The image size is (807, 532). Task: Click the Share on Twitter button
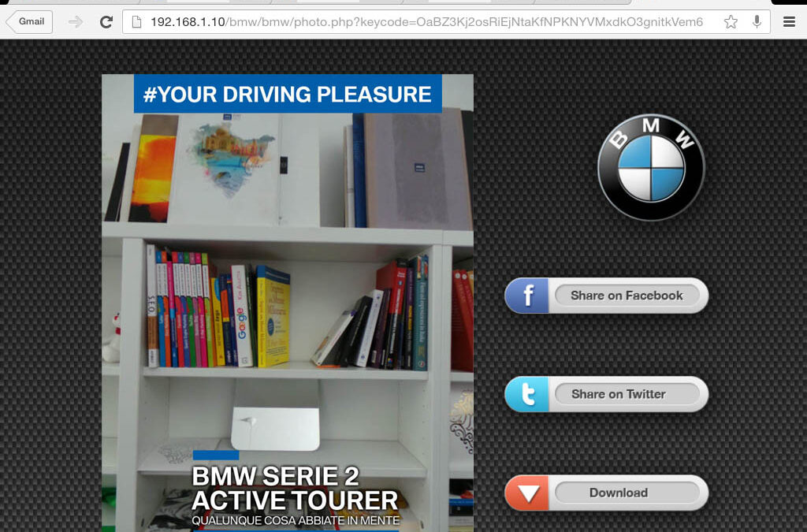pos(606,394)
